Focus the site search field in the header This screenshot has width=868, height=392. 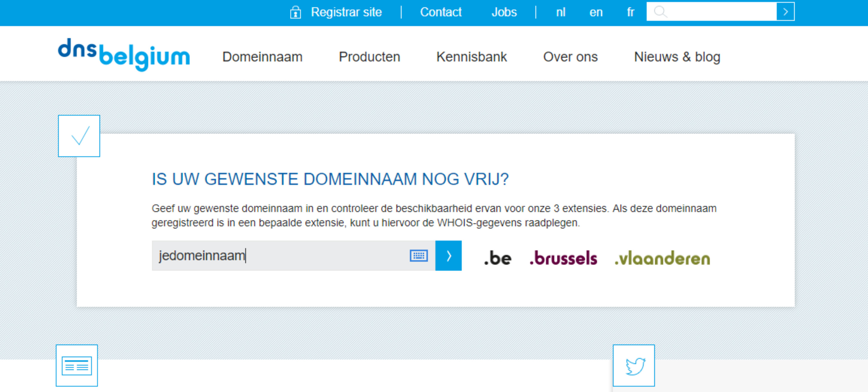pos(712,12)
